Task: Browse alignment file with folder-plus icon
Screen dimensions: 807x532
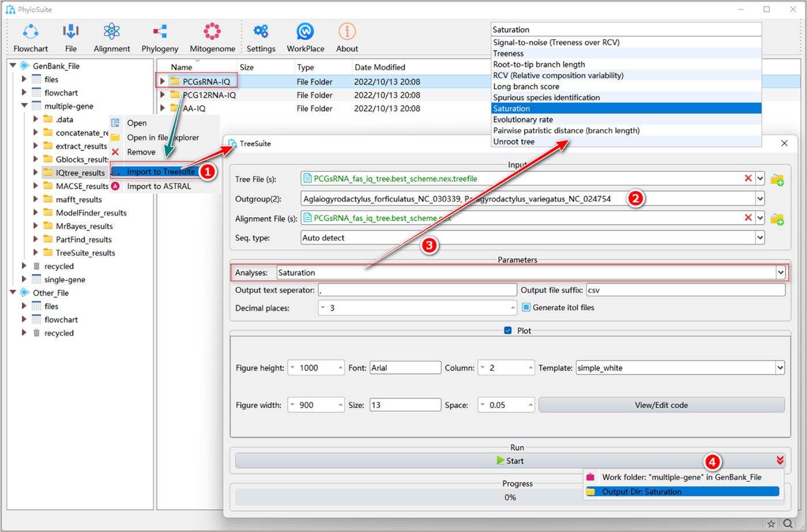Action: click(777, 218)
